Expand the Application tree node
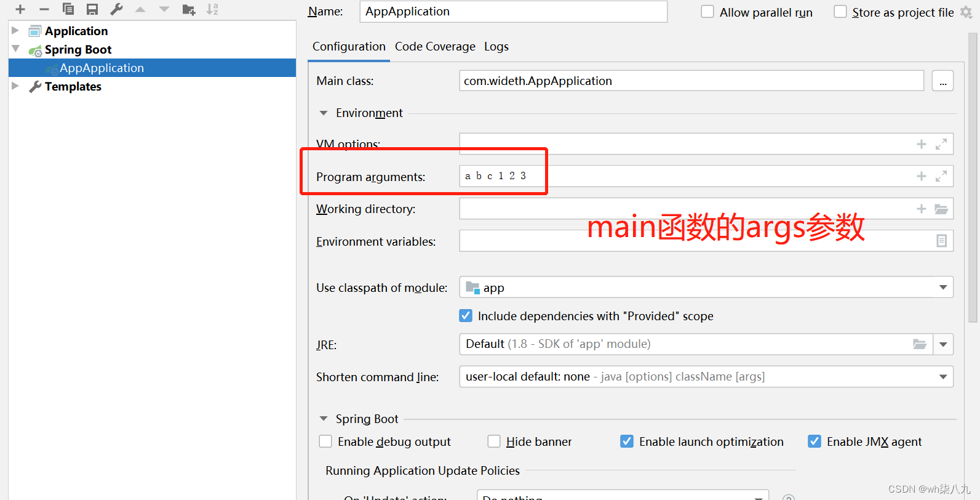Viewport: 980px width, 500px height. [15, 30]
